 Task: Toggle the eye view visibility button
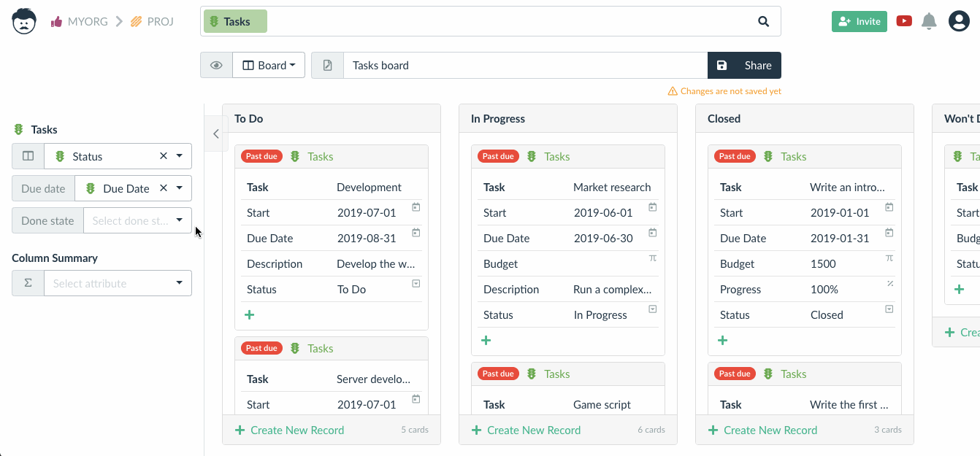tap(216, 65)
